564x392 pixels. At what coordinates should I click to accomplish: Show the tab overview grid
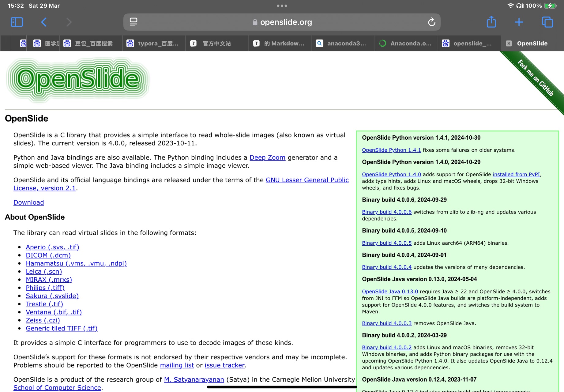(x=547, y=22)
